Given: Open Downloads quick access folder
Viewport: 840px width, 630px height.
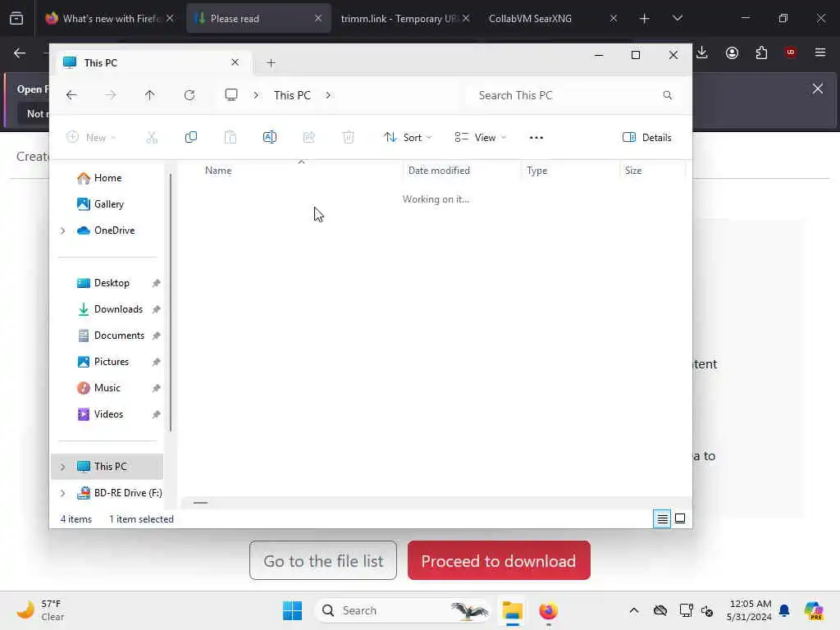Looking at the screenshot, I should [x=107, y=309].
